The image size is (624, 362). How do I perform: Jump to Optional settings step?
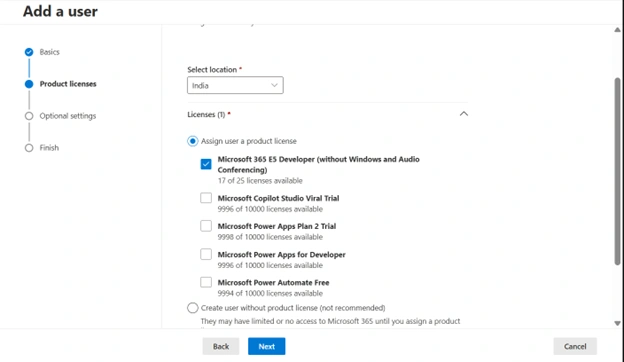[68, 116]
